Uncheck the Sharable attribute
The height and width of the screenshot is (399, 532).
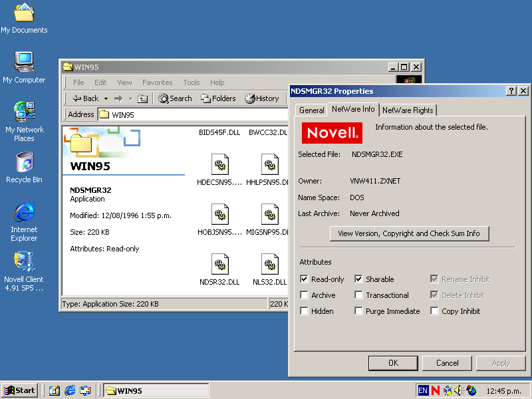(x=358, y=279)
